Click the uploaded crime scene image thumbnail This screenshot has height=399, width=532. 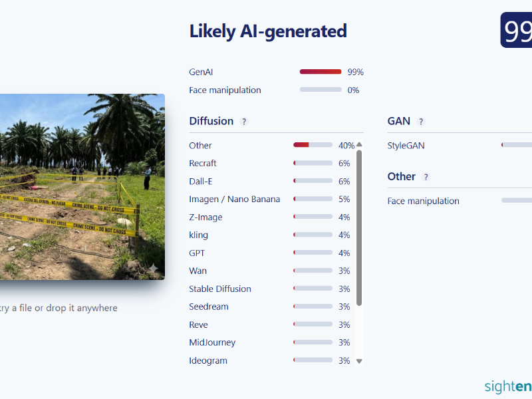point(82,187)
